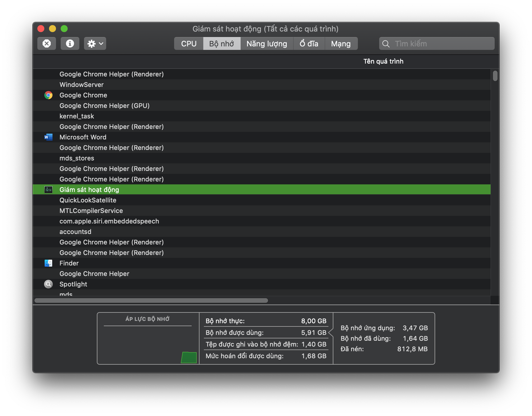The height and width of the screenshot is (416, 532).
Task: Select the Microsoft Word icon
Action: 48,137
